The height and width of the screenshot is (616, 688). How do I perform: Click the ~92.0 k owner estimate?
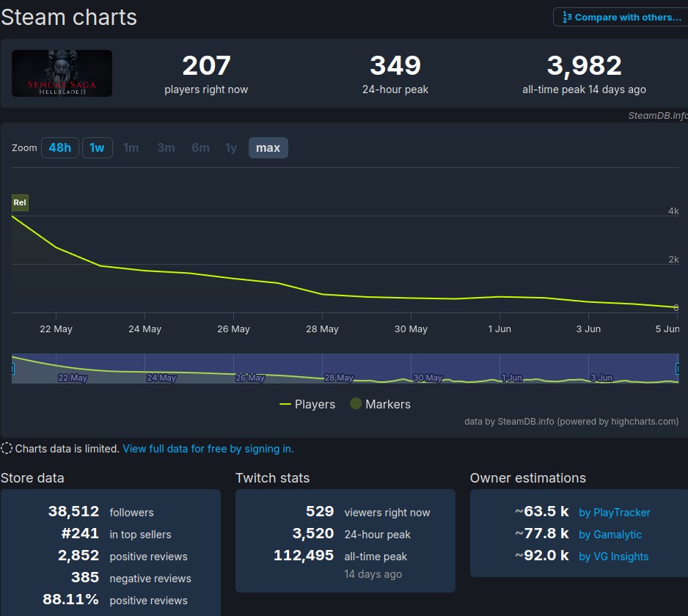point(542,555)
